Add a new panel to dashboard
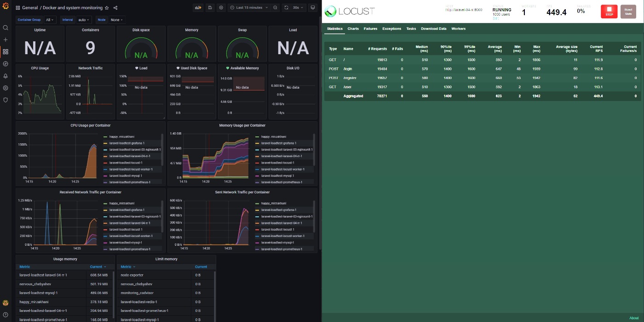The width and height of the screenshot is (644, 322). (x=198, y=8)
